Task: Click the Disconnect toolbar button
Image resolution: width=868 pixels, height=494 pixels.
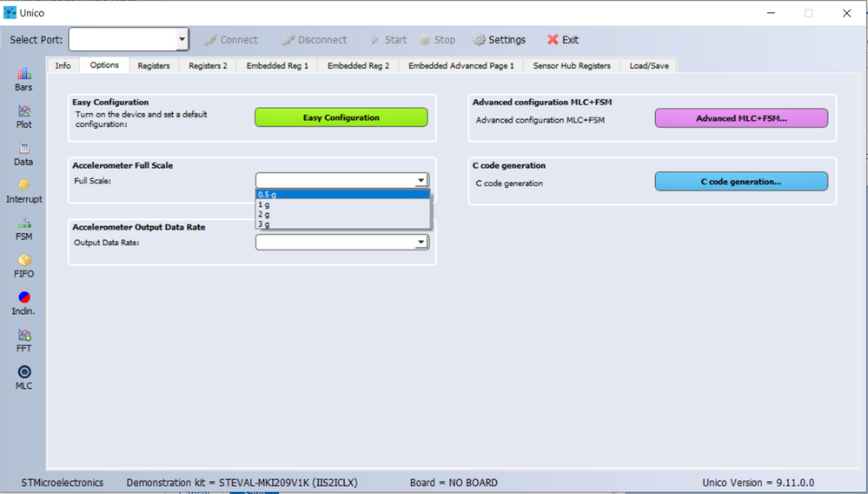Action: tap(315, 40)
